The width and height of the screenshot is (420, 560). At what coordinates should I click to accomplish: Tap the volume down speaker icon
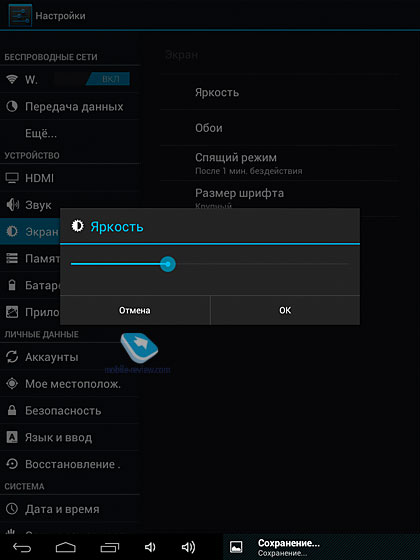pyautogui.click(x=150, y=547)
